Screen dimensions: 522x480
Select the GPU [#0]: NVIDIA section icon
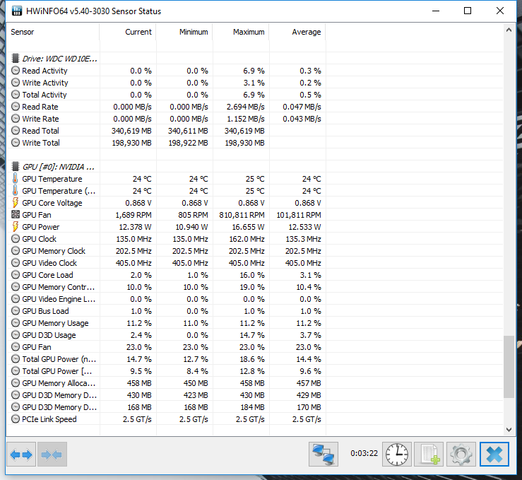click(15, 167)
